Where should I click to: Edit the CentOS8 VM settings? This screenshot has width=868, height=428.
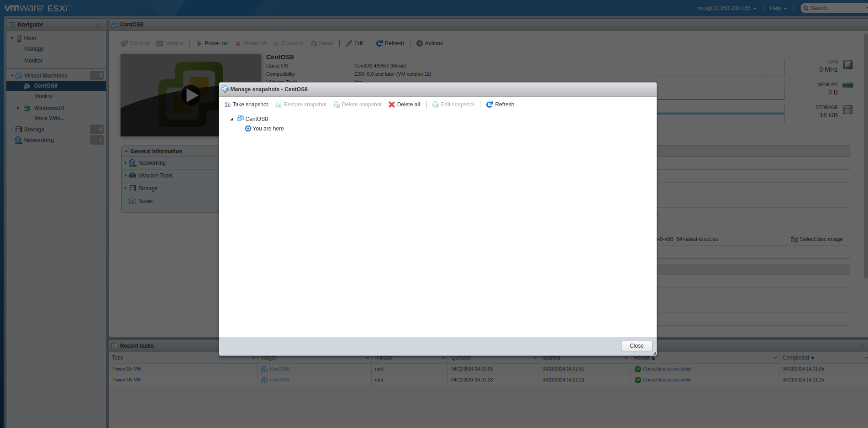click(x=355, y=43)
